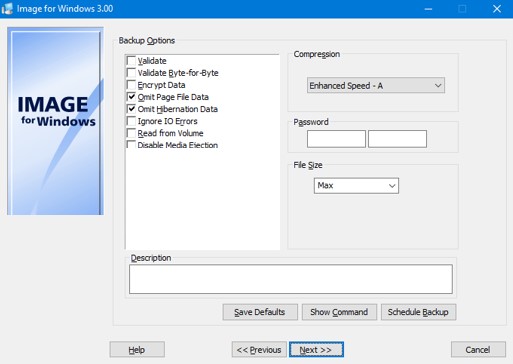Viewport: 513px width, 364px height.
Task: Check Ignore IO Errors option
Action: (131, 121)
